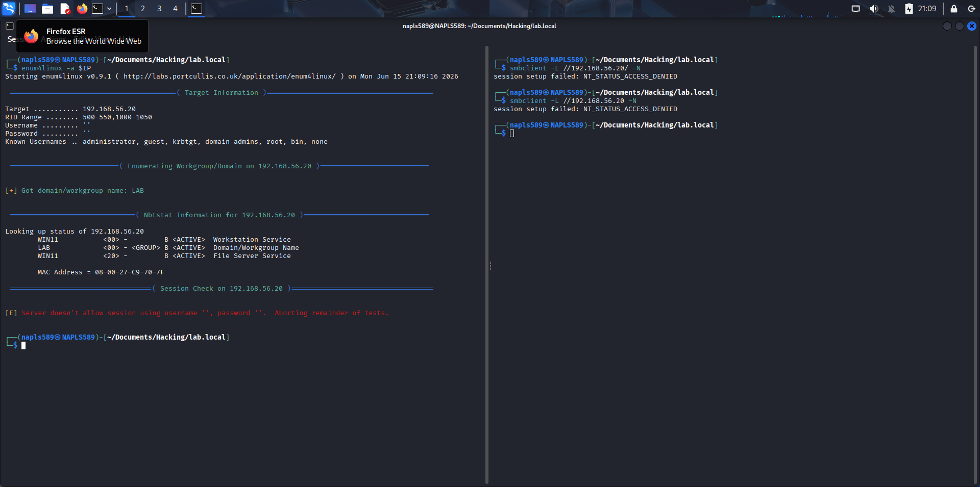This screenshot has height=487, width=980.
Task: Open the terminal emulator launcher icon
Action: point(97,9)
